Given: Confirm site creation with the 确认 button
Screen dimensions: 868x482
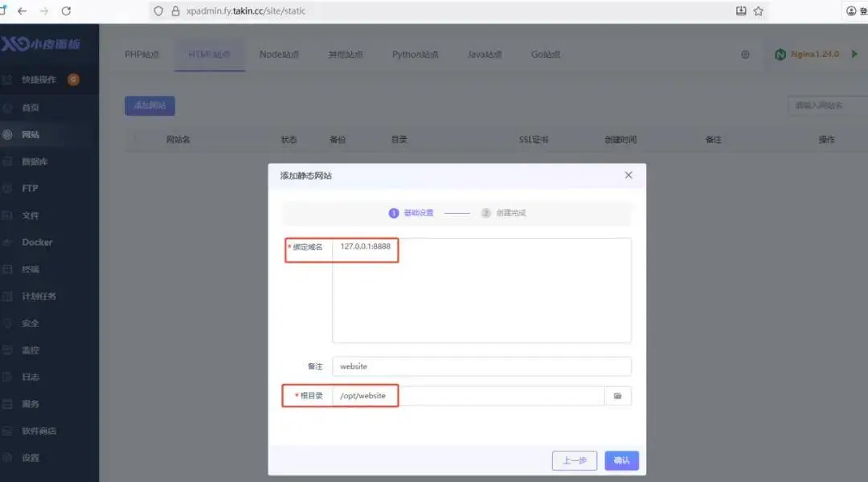Looking at the screenshot, I should (620, 460).
